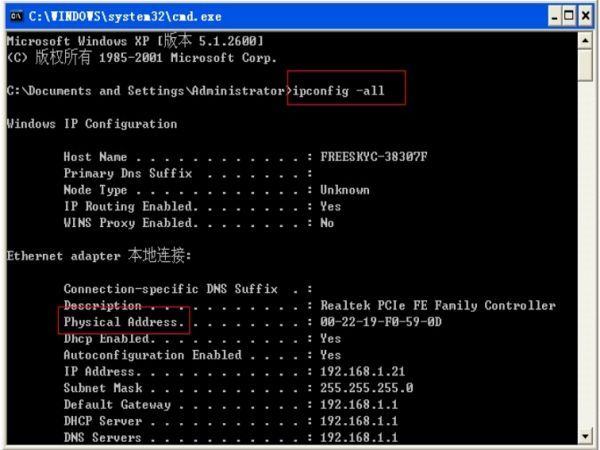Click the title bar text C:\WINDOWS\system32\cmd.exe
This screenshot has height=450, width=600.
[125, 16]
